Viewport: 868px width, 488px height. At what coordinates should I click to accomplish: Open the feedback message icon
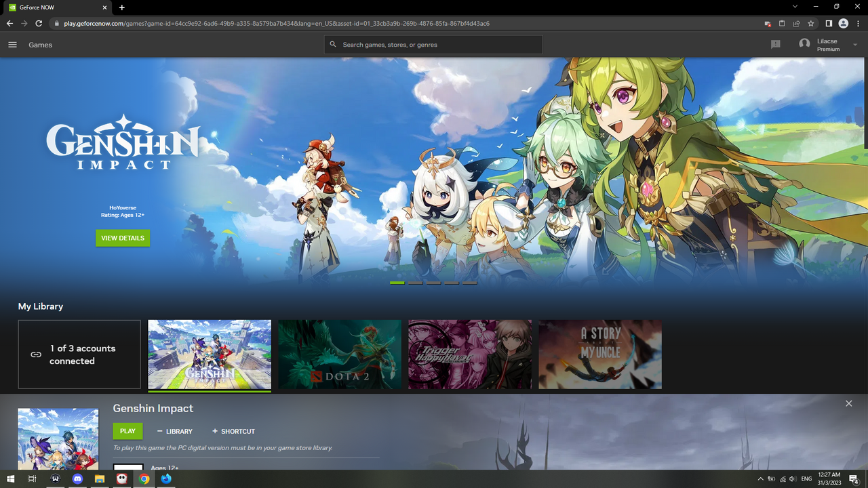(776, 45)
